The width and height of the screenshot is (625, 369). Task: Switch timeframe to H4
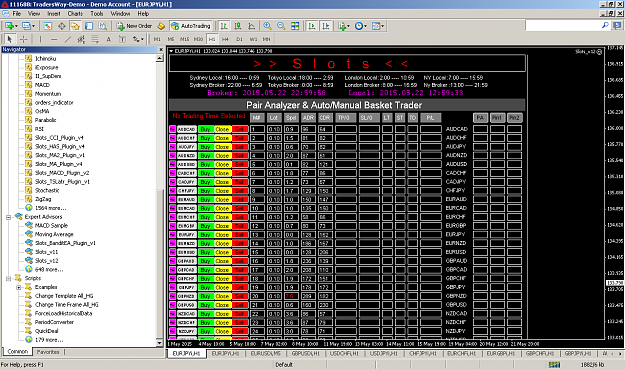[x=225, y=39]
